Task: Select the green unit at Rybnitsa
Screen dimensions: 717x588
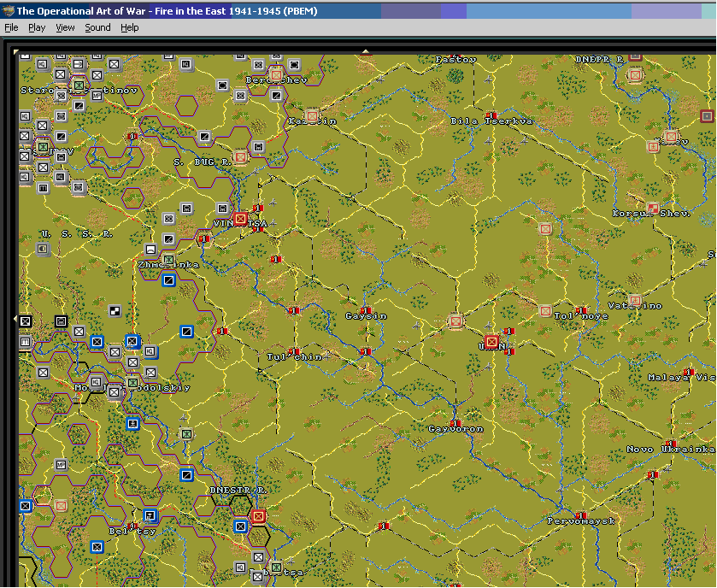Action: click(x=276, y=567)
